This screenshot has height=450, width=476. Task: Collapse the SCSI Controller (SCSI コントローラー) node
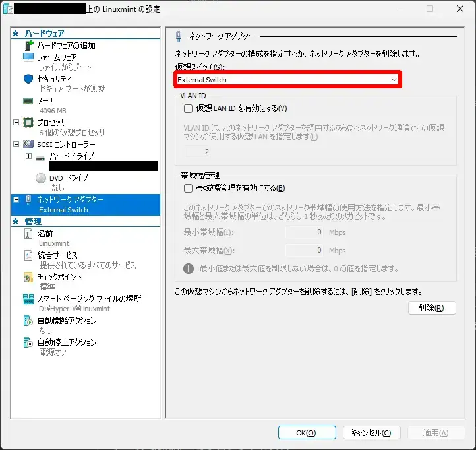[16, 144]
